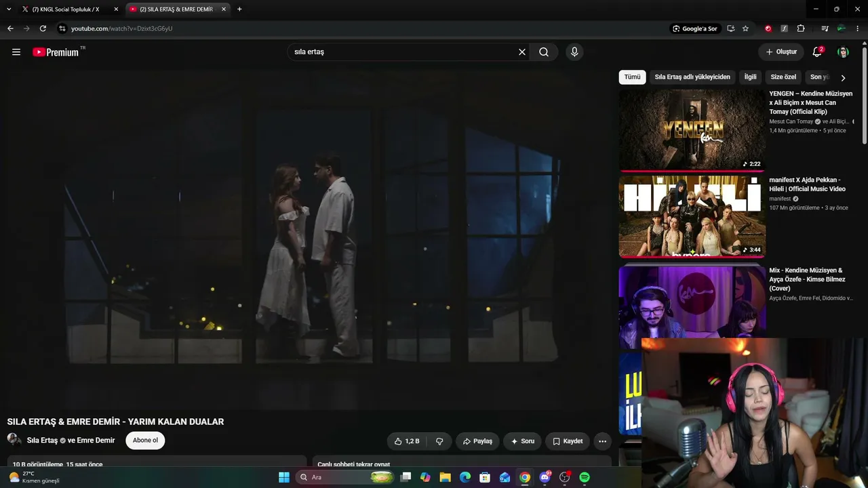
Task: Open Chrome three-dot menu
Action: point(858,28)
